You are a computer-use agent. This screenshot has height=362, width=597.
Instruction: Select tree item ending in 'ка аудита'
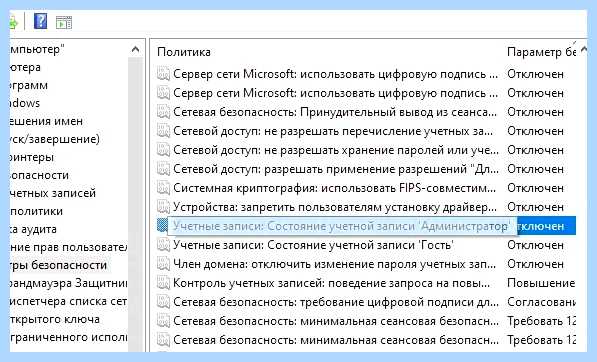(x=34, y=229)
